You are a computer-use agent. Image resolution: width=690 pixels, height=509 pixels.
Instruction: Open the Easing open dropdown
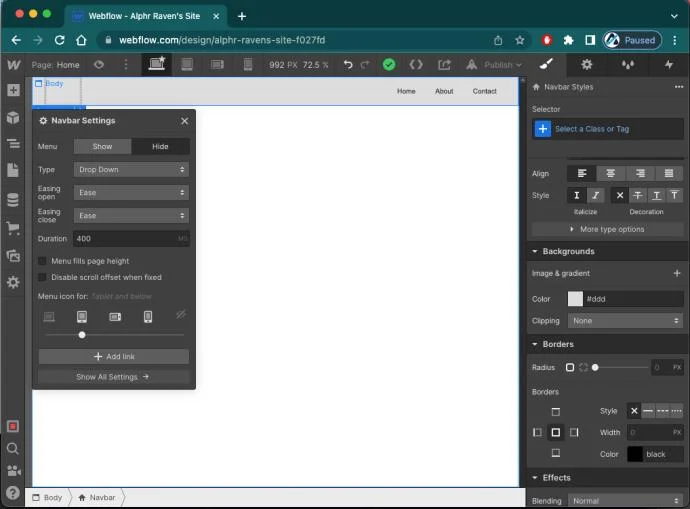coord(131,193)
